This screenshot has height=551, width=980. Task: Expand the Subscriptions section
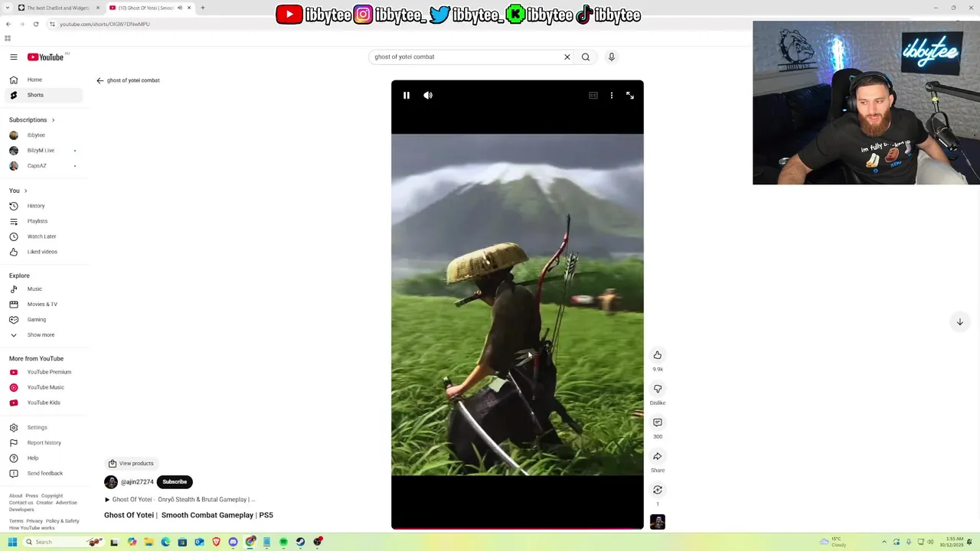pyautogui.click(x=32, y=119)
